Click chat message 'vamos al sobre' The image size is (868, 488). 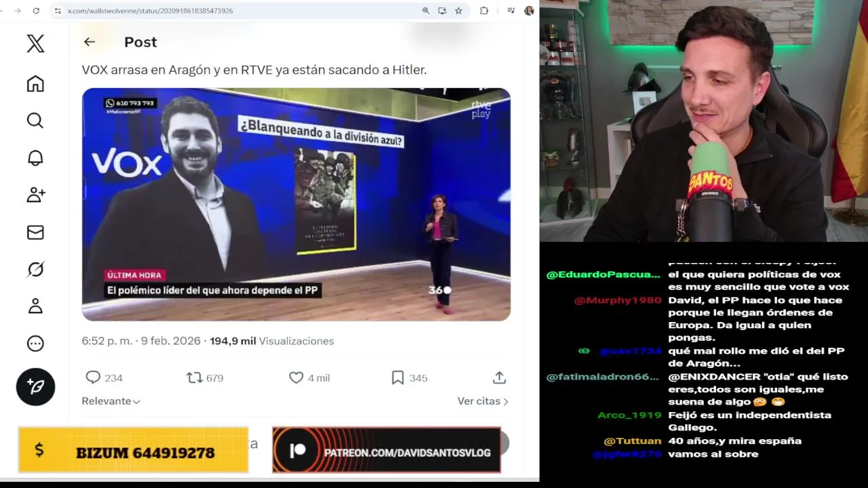pyautogui.click(x=713, y=454)
